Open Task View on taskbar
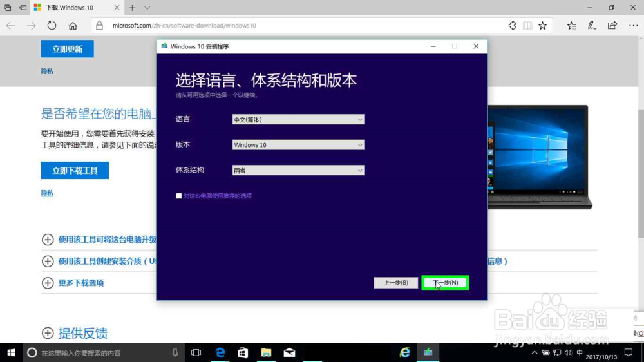The height and width of the screenshot is (362, 644). click(x=196, y=352)
